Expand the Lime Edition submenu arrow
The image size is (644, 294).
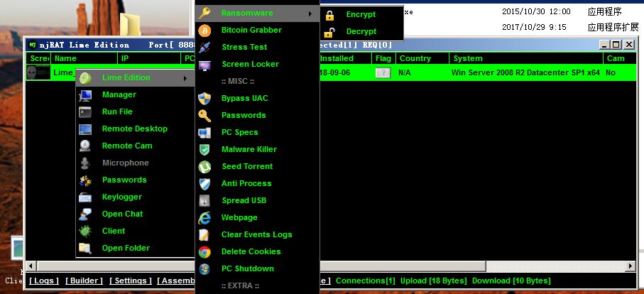185,78
